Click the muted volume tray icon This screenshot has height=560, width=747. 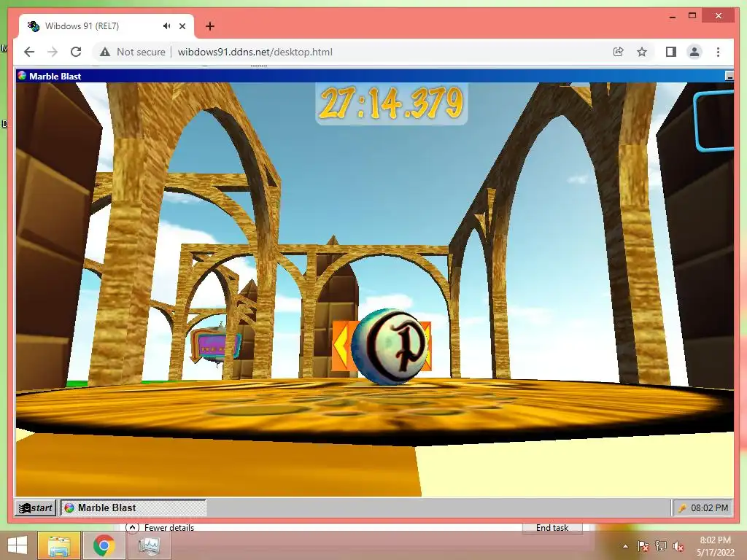click(678, 546)
